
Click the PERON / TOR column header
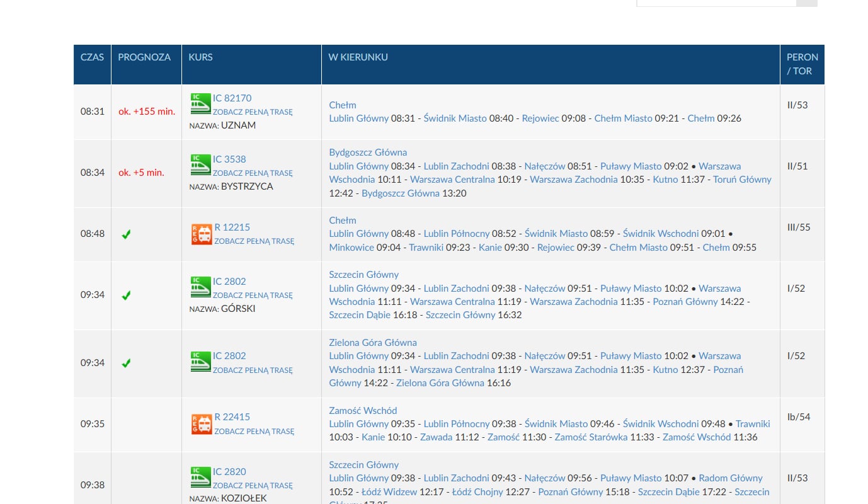pos(802,64)
